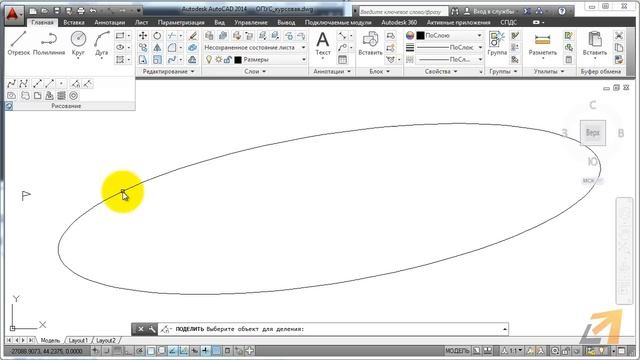The image size is (640, 360).
Task: Toggle the crosshair plus status bar button
Action: (205, 351)
